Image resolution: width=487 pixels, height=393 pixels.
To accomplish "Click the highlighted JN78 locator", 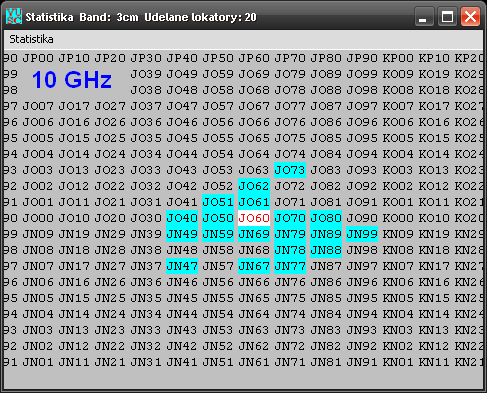I will point(290,250).
